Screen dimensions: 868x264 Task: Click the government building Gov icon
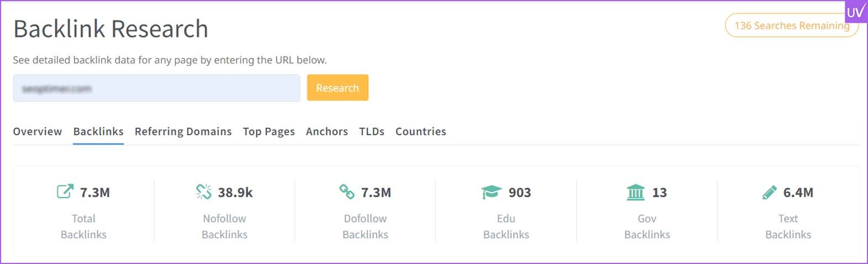tap(636, 192)
